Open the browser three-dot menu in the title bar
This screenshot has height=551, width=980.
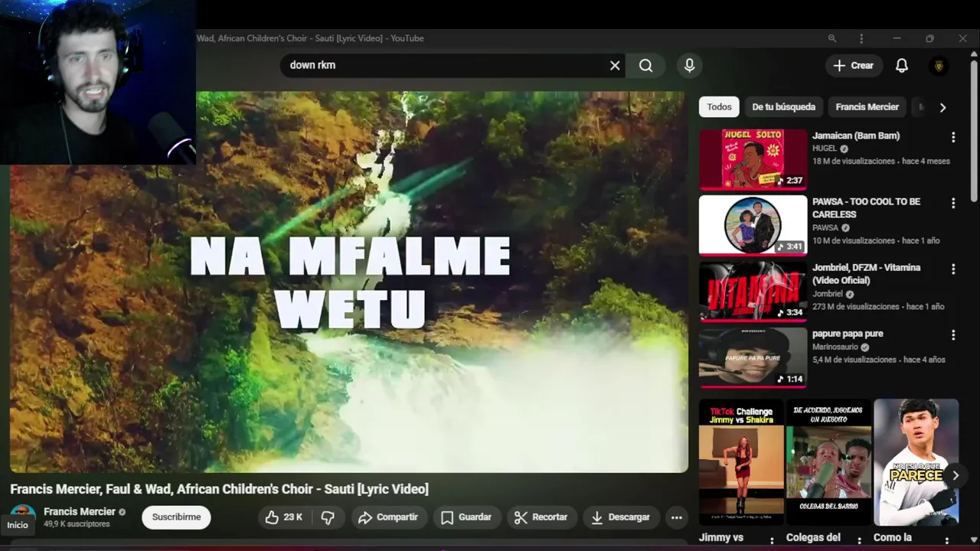click(x=861, y=38)
